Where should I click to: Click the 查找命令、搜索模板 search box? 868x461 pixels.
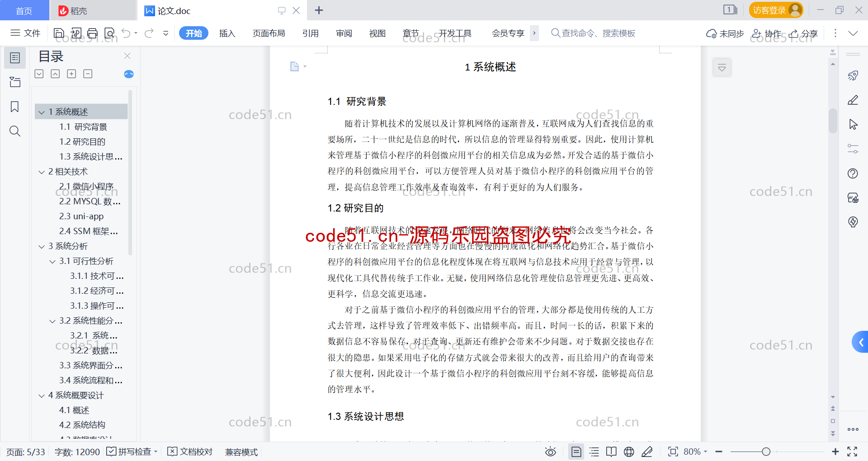pyautogui.click(x=593, y=33)
